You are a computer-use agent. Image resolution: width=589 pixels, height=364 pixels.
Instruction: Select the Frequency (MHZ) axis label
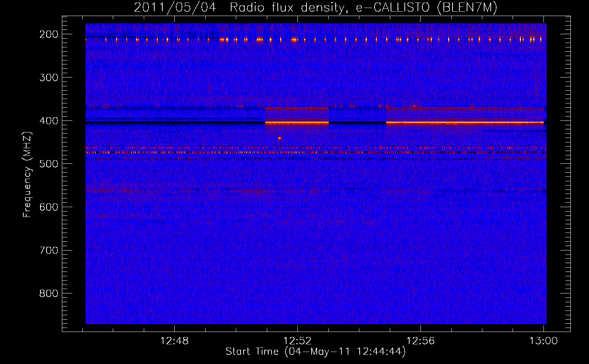coord(27,174)
